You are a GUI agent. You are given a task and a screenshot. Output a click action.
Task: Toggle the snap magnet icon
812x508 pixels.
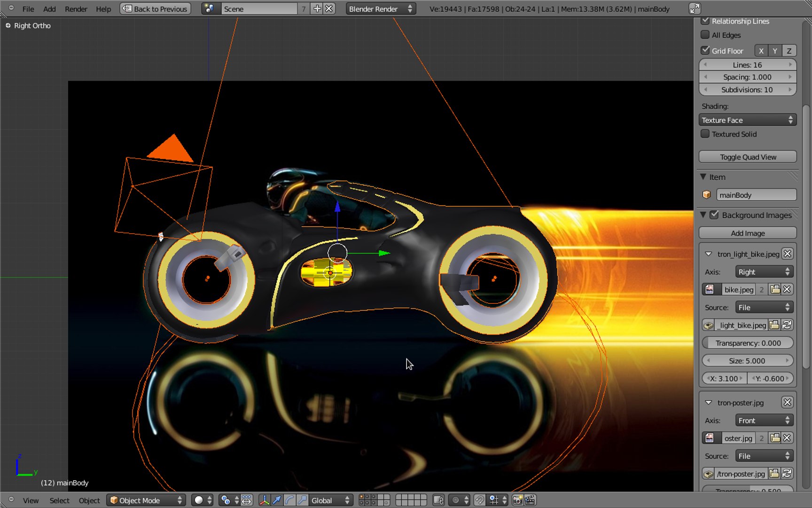480,500
